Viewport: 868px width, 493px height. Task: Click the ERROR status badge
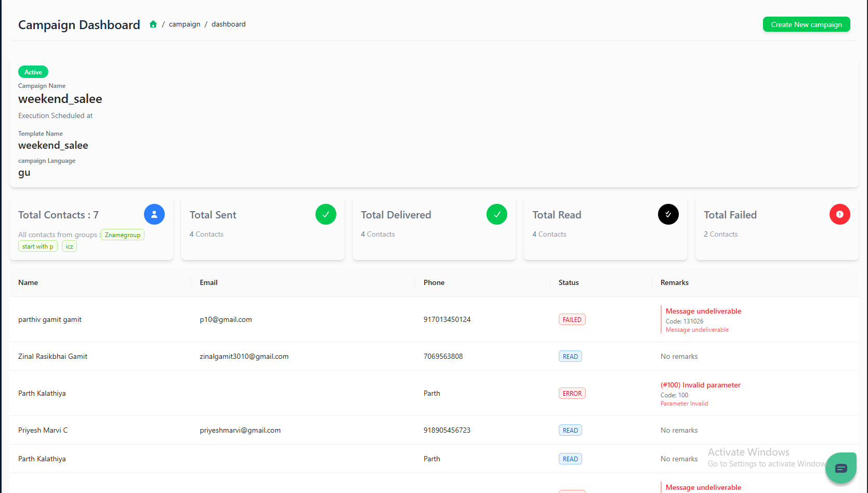coord(572,394)
